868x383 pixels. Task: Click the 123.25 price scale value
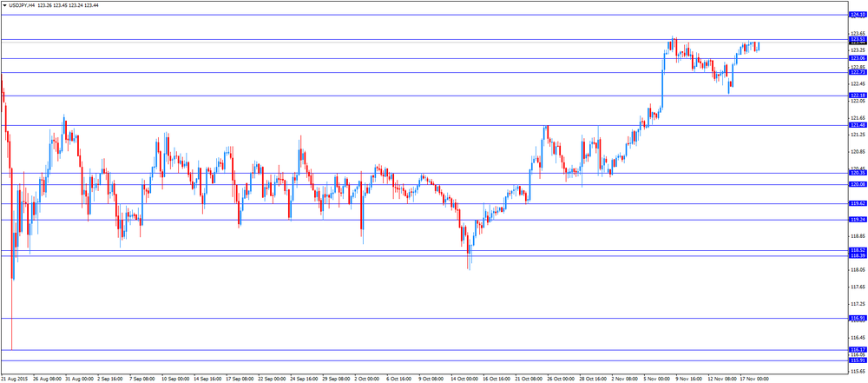tap(857, 50)
